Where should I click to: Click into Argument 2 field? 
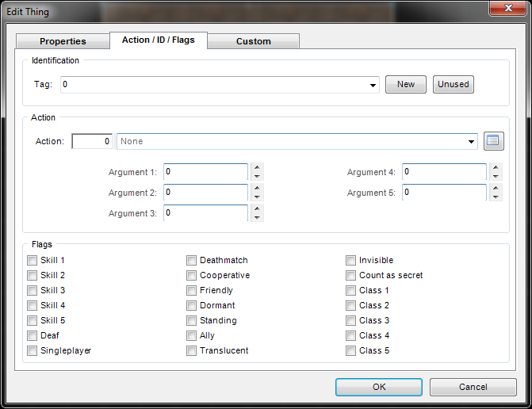(x=205, y=193)
